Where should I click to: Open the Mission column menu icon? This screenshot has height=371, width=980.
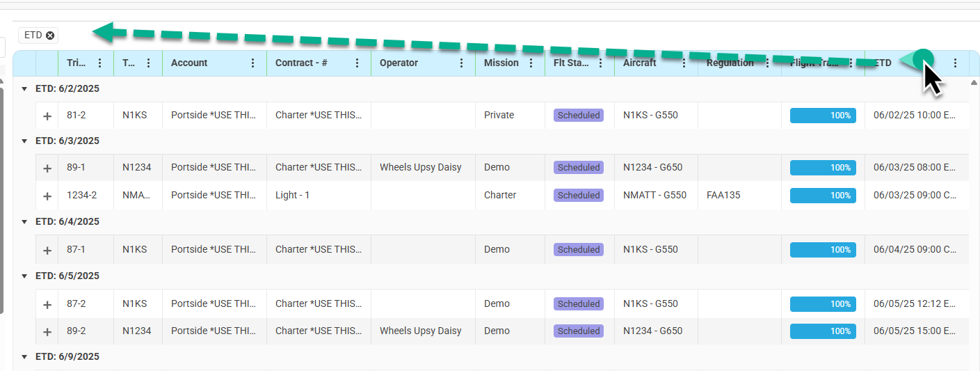coord(531,63)
